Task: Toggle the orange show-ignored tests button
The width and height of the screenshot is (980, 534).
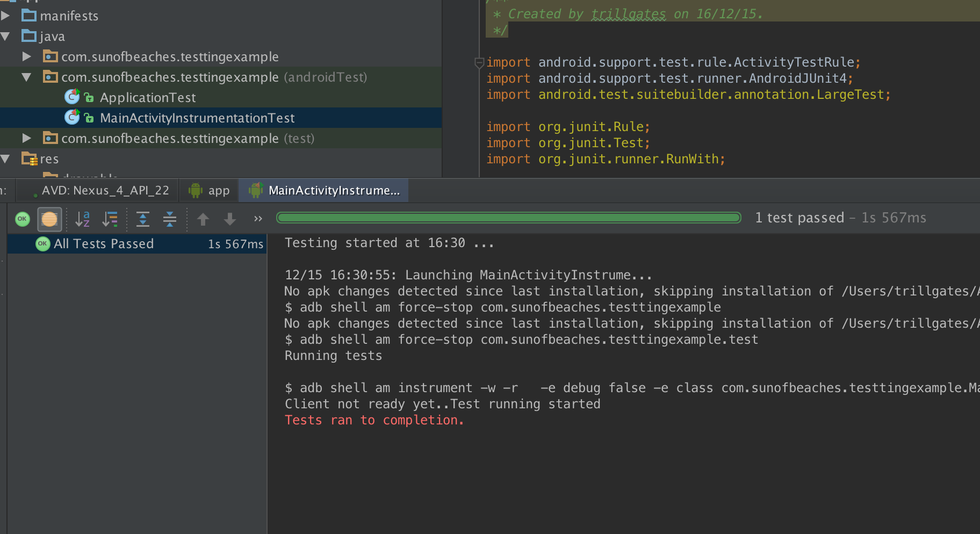Action: [x=49, y=219]
